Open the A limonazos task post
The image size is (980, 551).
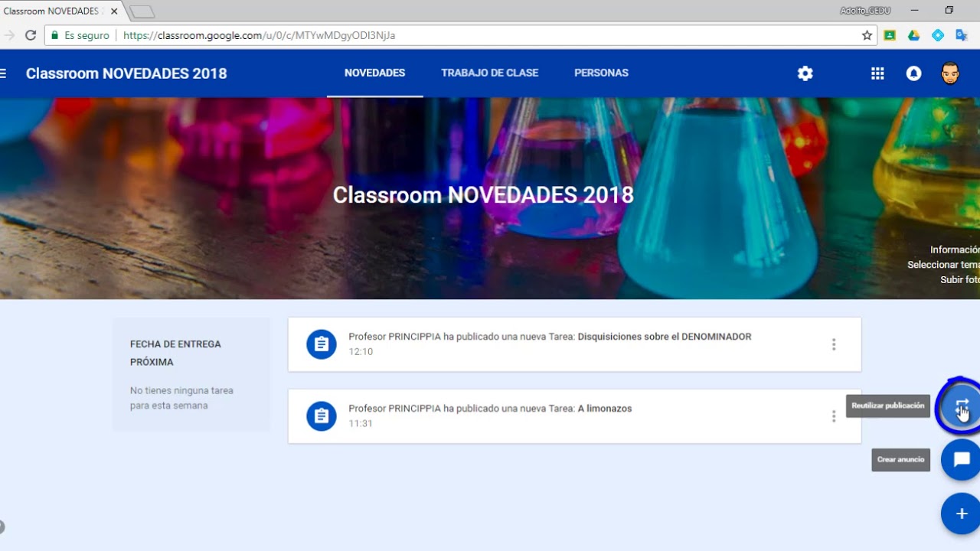pyautogui.click(x=574, y=416)
